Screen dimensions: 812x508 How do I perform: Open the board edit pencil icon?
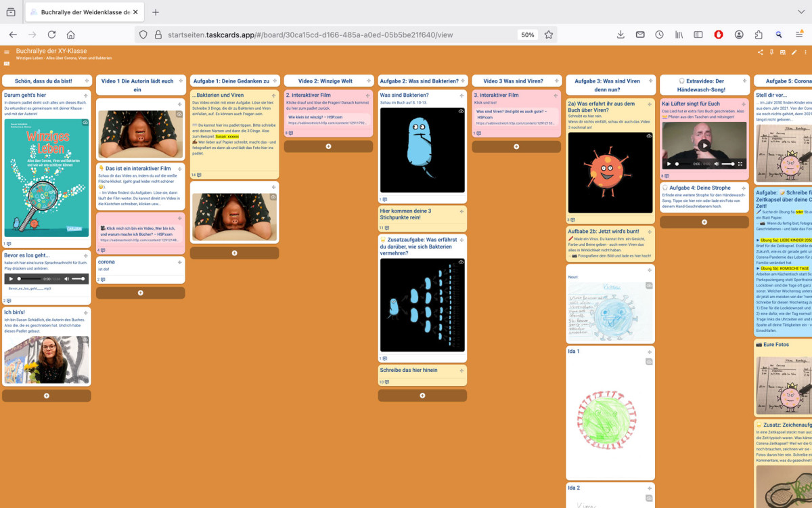[x=794, y=52]
